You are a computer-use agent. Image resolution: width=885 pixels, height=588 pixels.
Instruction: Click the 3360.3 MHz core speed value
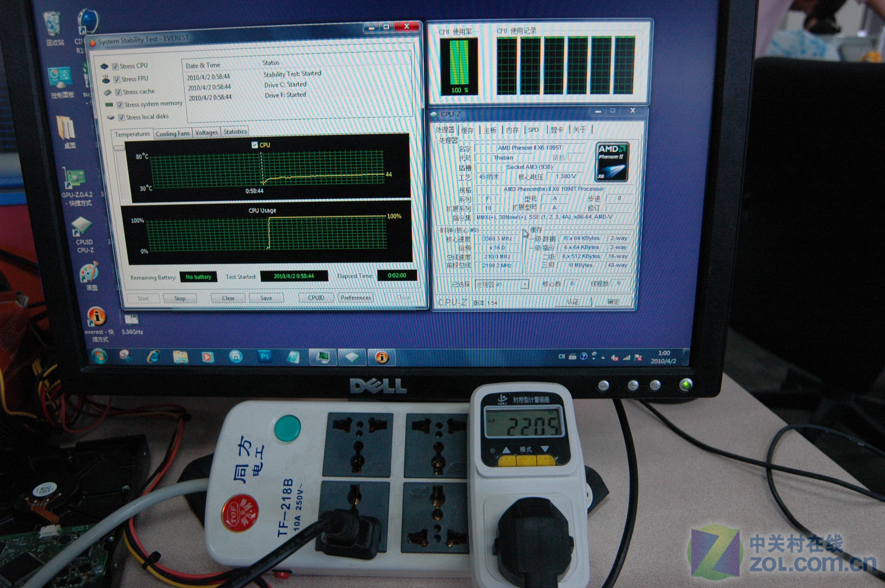click(497, 238)
